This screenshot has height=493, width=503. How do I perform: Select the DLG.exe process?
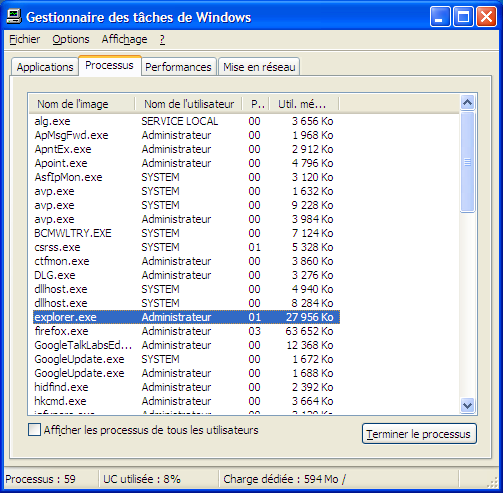[x=186, y=275]
